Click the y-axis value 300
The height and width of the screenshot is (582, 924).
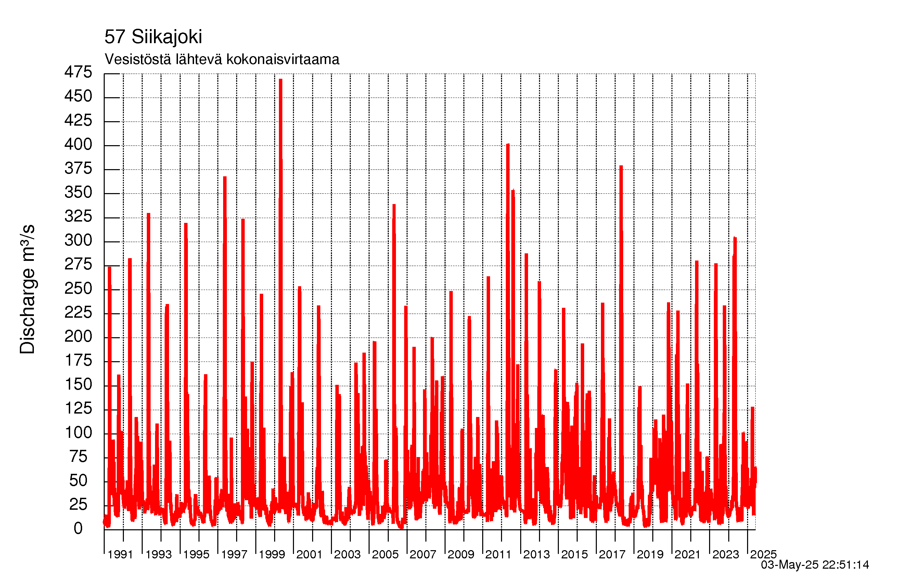pyautogui.click(x=78, y=240)
